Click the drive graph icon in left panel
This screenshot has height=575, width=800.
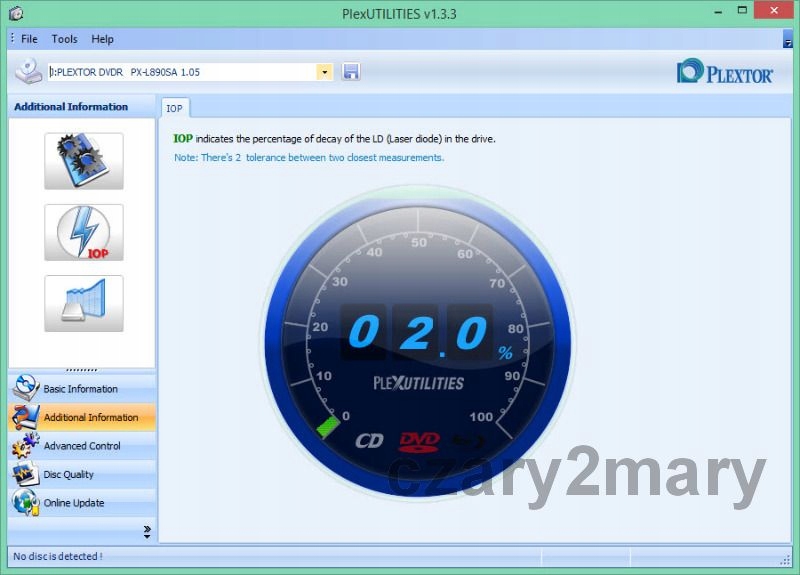point(84,303)
